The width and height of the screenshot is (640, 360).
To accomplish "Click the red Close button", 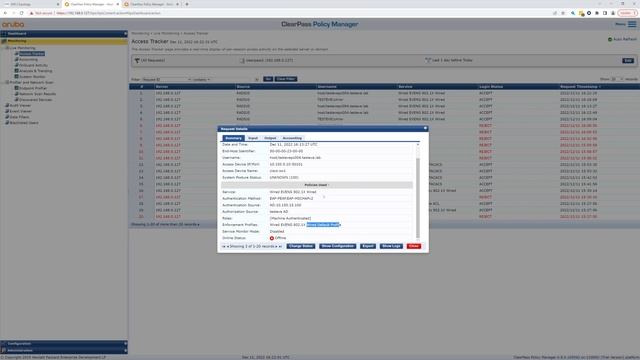I will (414, 246).
